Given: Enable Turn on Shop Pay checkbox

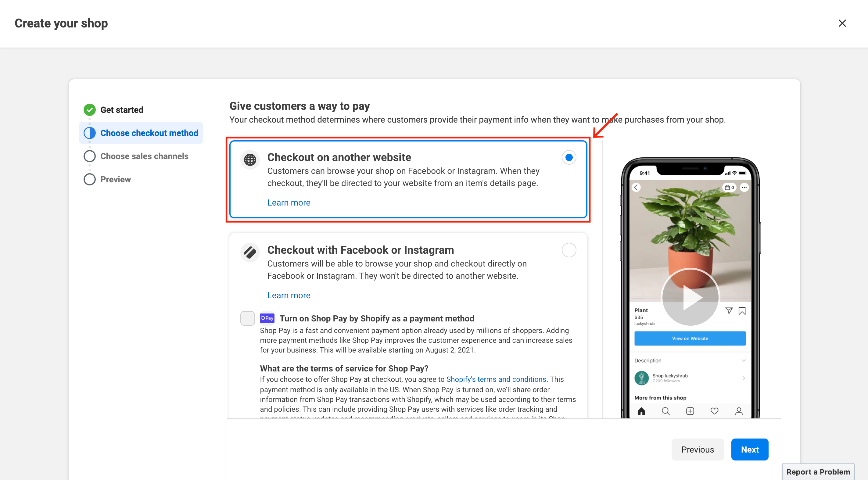Looking at the screenshot, I should click(x=246, y=318).
